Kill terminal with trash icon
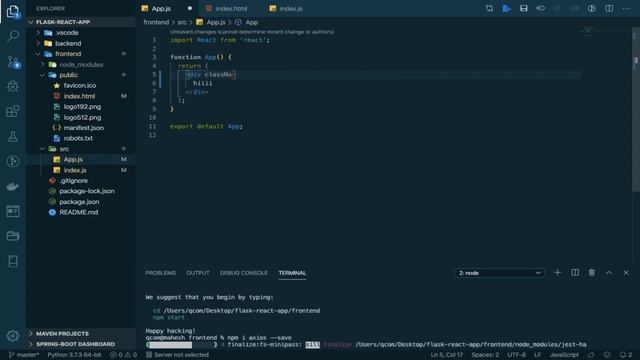Screen dimensions: 640x360 [x=592, y=273]
